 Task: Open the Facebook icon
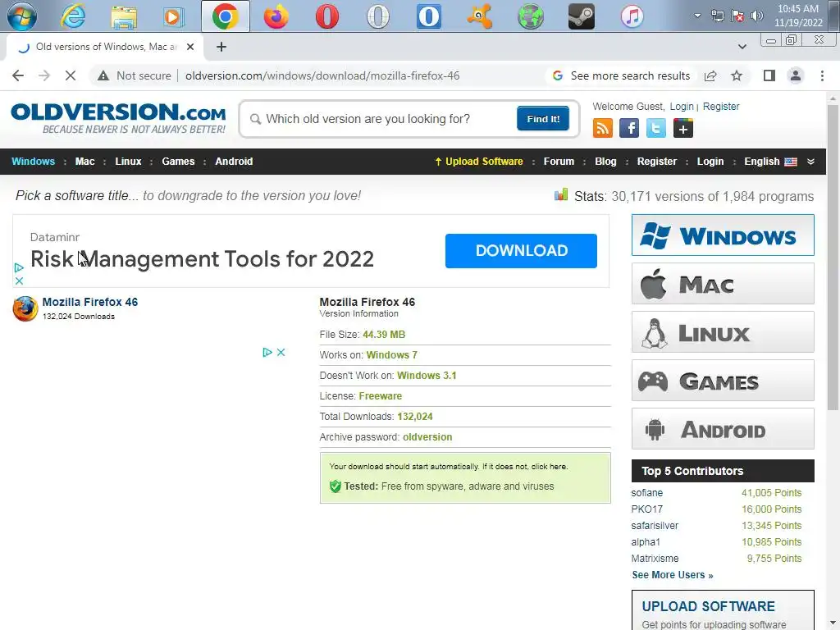pyautogui.click(x=629, y=128)
